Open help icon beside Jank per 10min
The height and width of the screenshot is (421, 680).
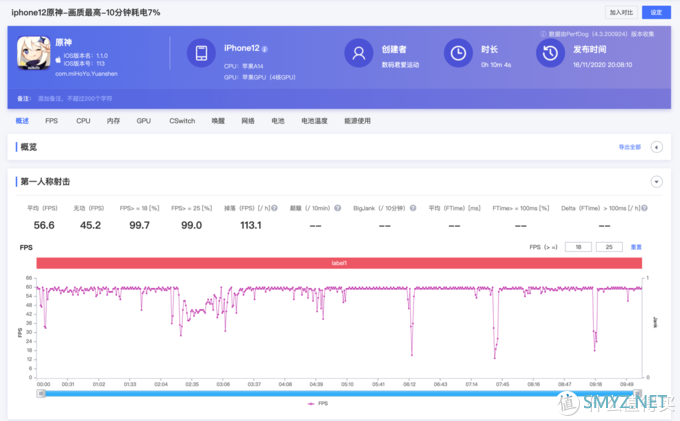337,208
